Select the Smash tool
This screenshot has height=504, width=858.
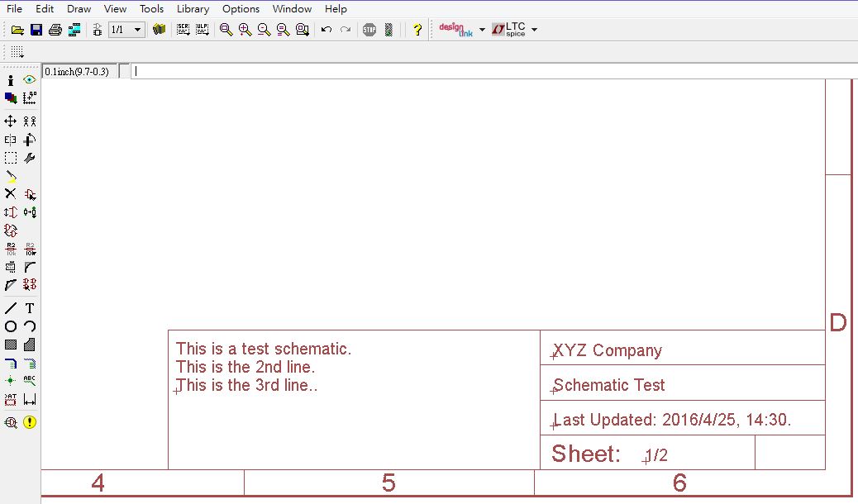point(11,267)
